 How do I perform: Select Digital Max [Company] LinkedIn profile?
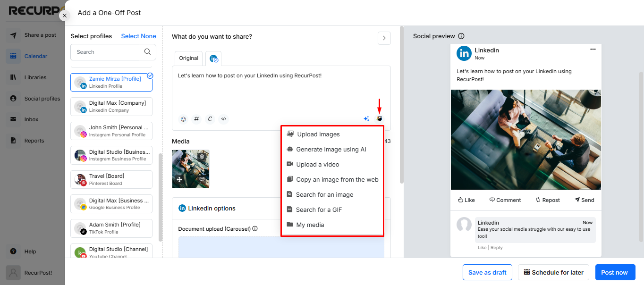tap(111, 106)
